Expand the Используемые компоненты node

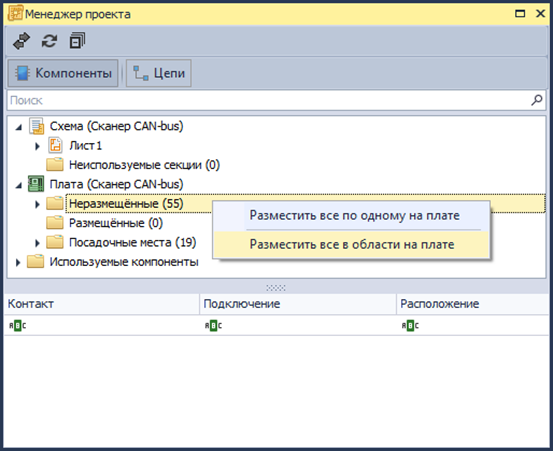tap(18, 262)
